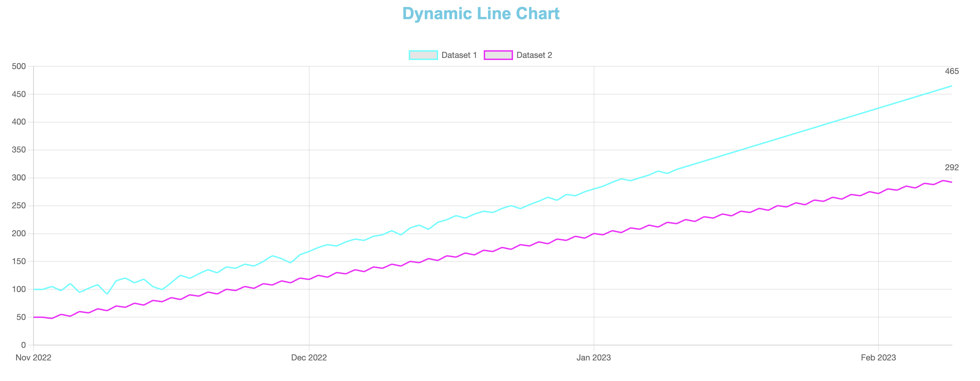Click the 465 end-point data label
This screenshot has width=980, height=381.
[x=951, y=72]
